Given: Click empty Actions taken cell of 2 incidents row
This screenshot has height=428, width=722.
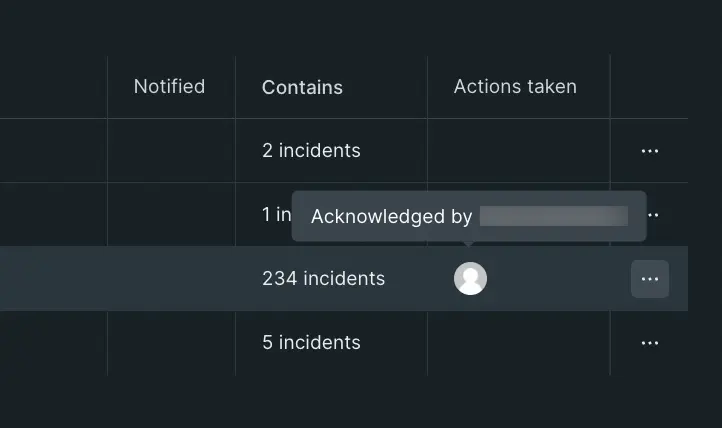Looking at the screenshot, I should click(x=519, y=150).
